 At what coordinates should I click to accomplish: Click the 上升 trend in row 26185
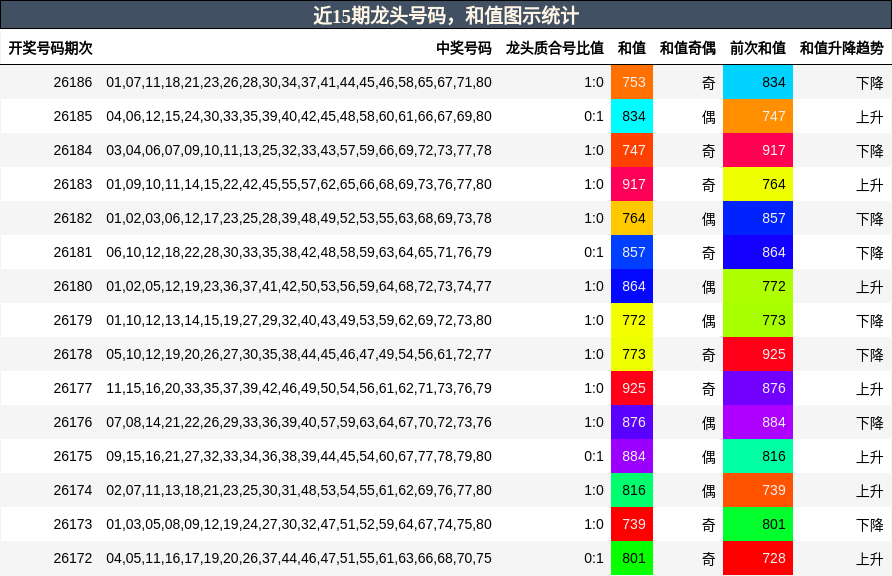coord(870,117)
